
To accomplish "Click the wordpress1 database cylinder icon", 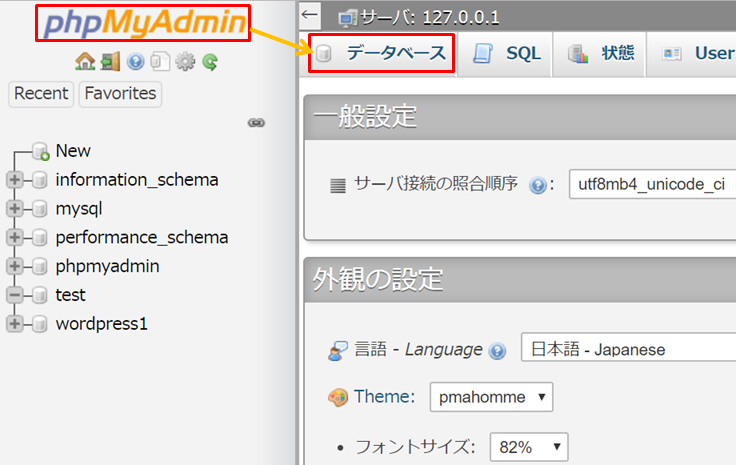I will (40, 324).
